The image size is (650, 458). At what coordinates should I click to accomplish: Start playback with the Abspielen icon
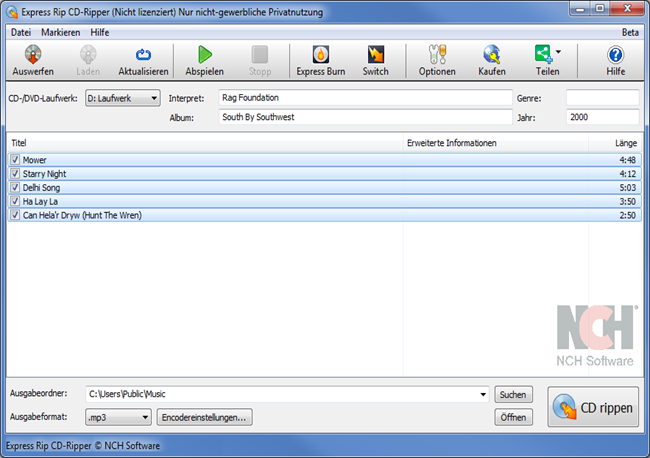click(x=205, y=54)
